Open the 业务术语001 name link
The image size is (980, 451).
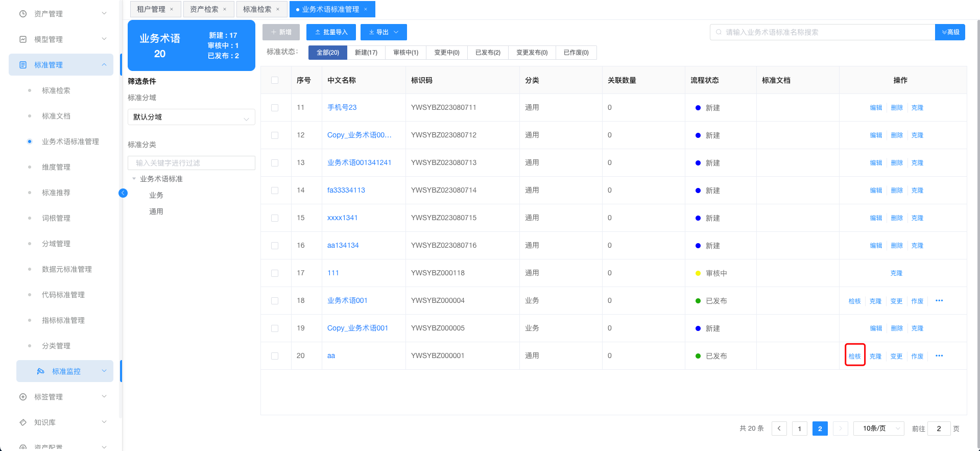pyautogui.click(x=347, y=300)
